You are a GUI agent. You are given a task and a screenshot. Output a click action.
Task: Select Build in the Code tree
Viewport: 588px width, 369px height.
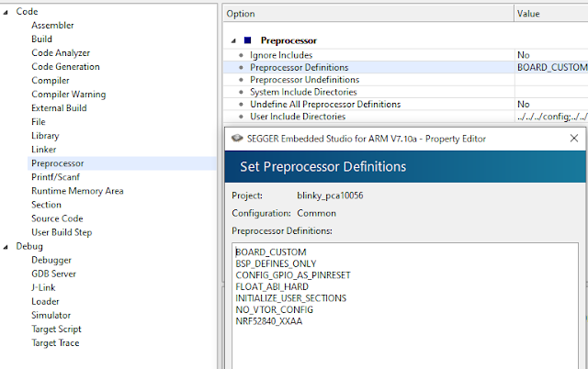(41, 39)
